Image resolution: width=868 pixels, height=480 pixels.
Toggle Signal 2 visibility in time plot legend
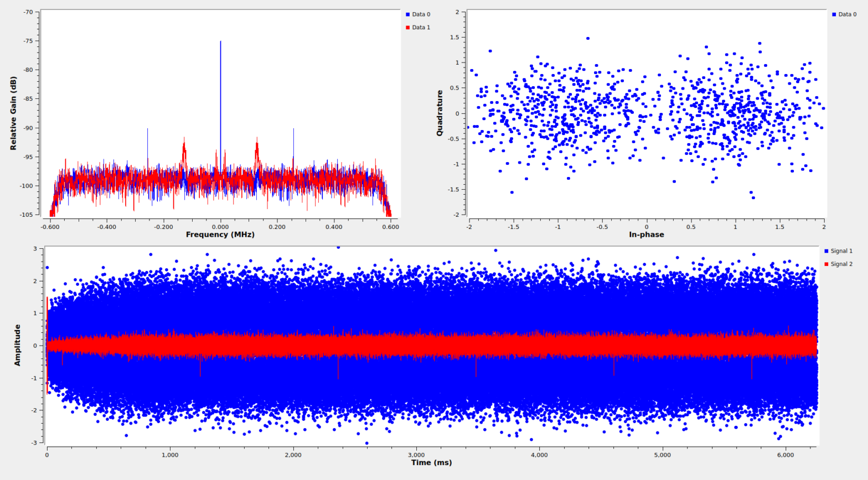point(841,264)
